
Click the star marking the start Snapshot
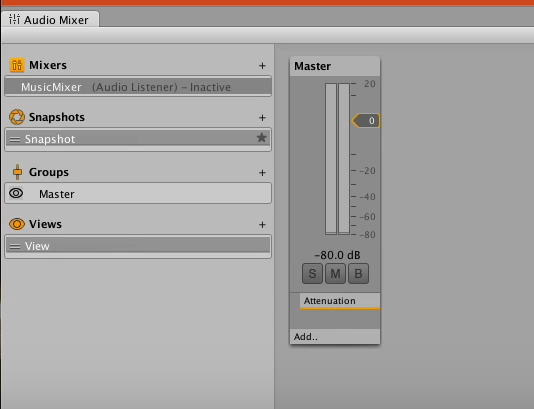(262, 138)
